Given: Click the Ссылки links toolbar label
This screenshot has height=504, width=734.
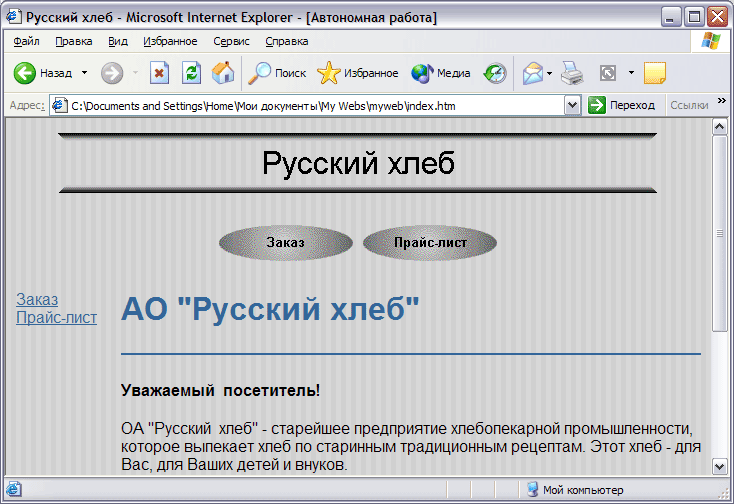Looking at the screenshot, I should [689, 105].
